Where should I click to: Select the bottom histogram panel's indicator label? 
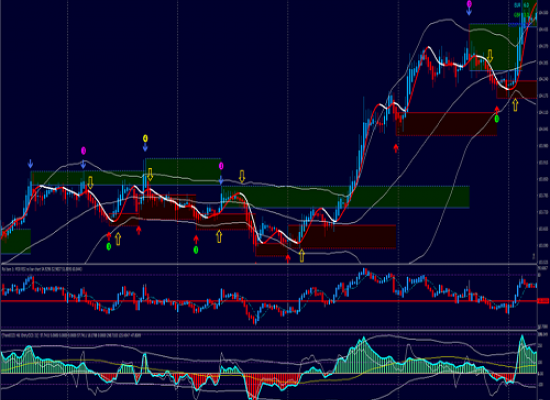[x=71, y=335]
